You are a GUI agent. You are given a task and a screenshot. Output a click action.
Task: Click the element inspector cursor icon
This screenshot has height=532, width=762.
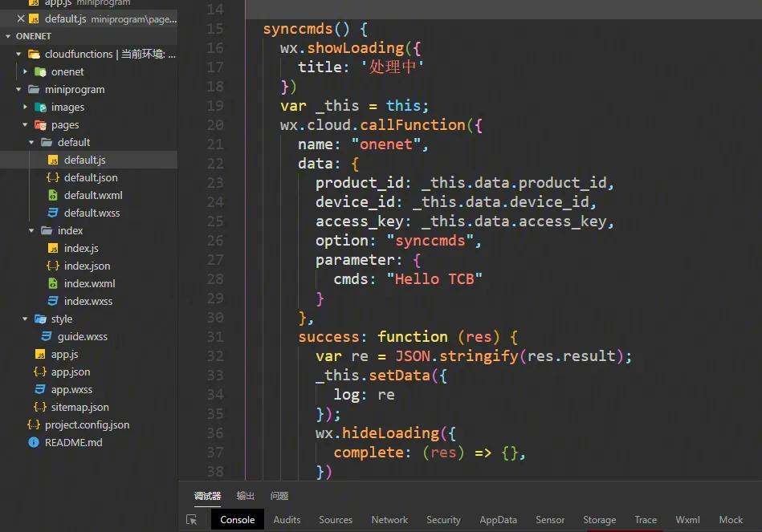pyautogui.click(x=192, y=520)
